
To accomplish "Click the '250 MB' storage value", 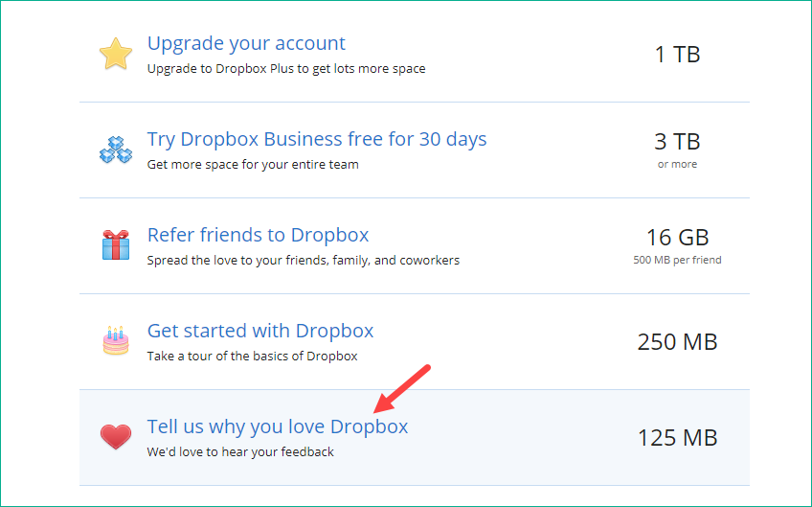I will coord(677,342).
